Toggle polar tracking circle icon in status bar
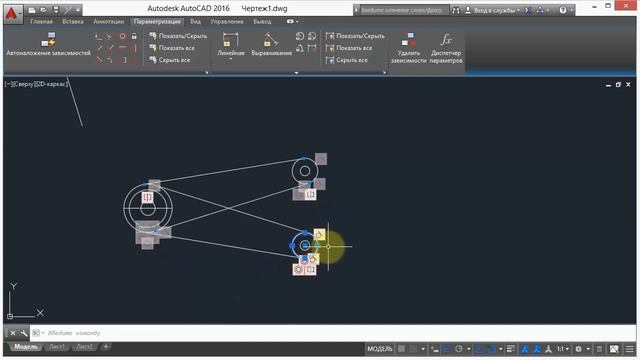Image resolution: width=640 pixels, height=360 pixels. point(459,349)
